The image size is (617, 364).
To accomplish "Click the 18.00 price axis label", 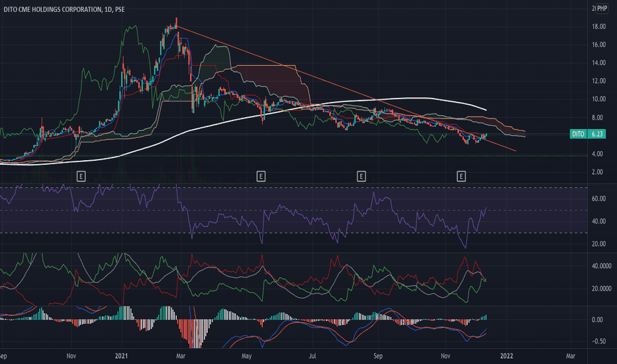I will pos(598,26).
